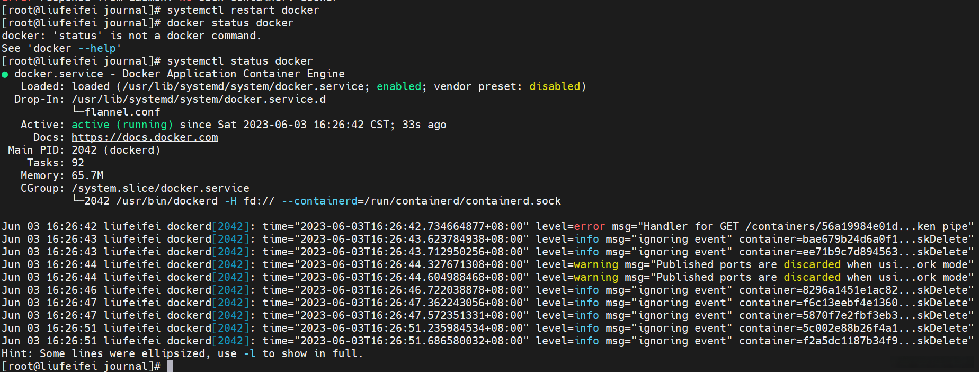
Task: Click the green status dot beside docker.service
Action: pos(5,75)
